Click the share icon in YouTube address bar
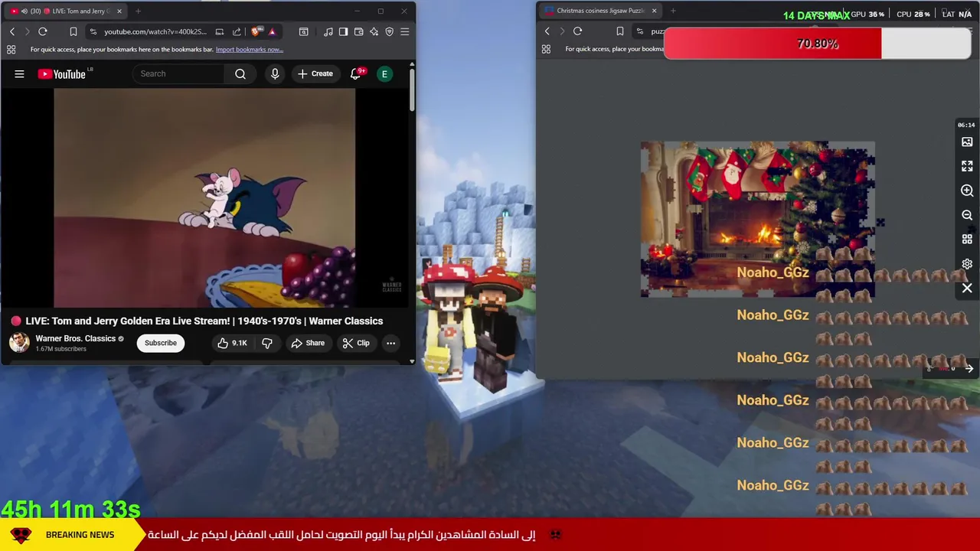The width and height of the screenshot is (980, 551). [x=237, y=31]
